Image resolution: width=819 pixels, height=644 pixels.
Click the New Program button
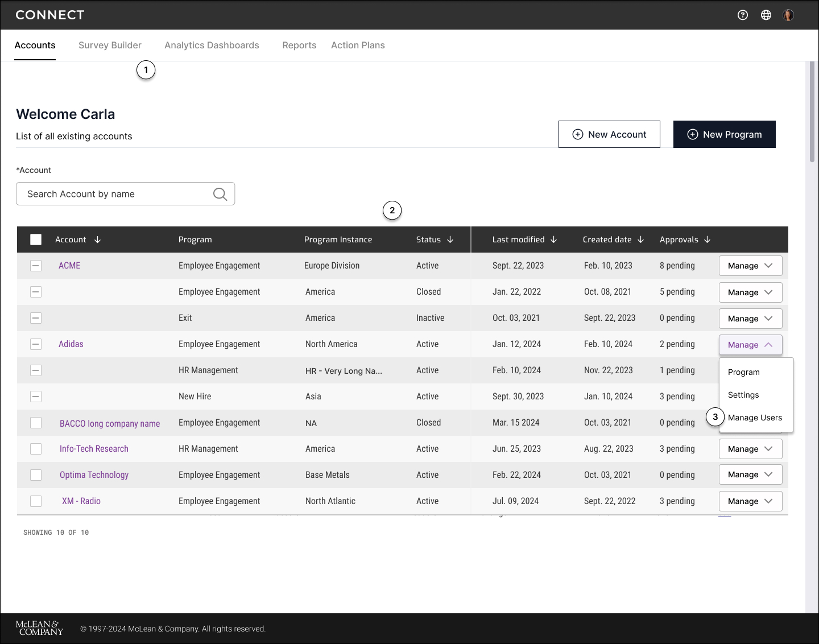725,134
